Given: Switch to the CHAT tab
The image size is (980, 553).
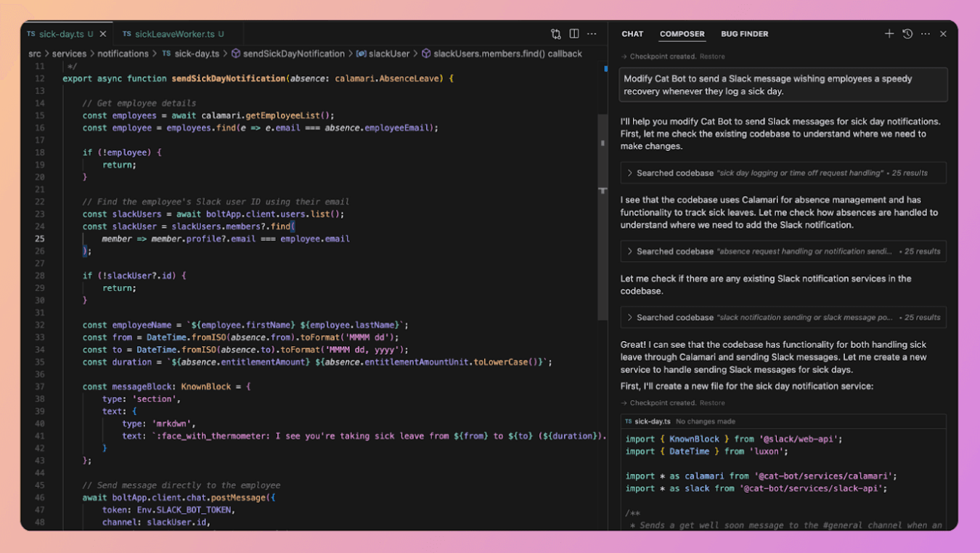Looking at the screenshot, I should click(x=632, y=34).
